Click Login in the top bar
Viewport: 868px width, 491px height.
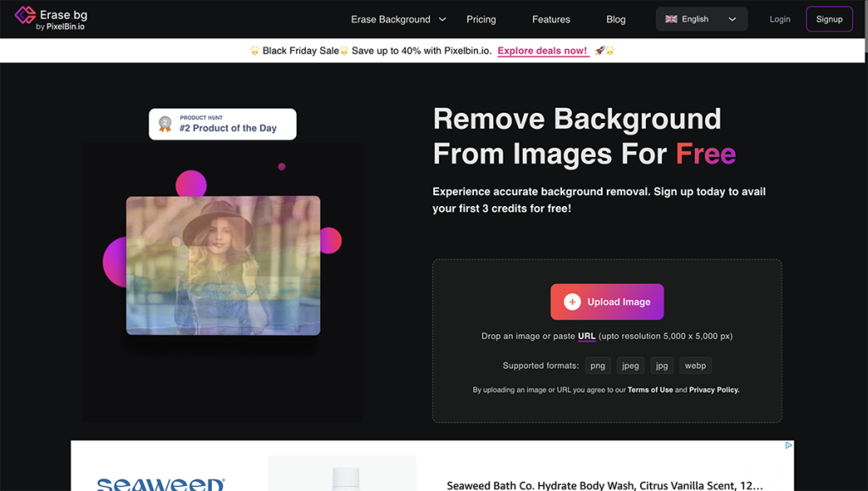click(780, 19)
